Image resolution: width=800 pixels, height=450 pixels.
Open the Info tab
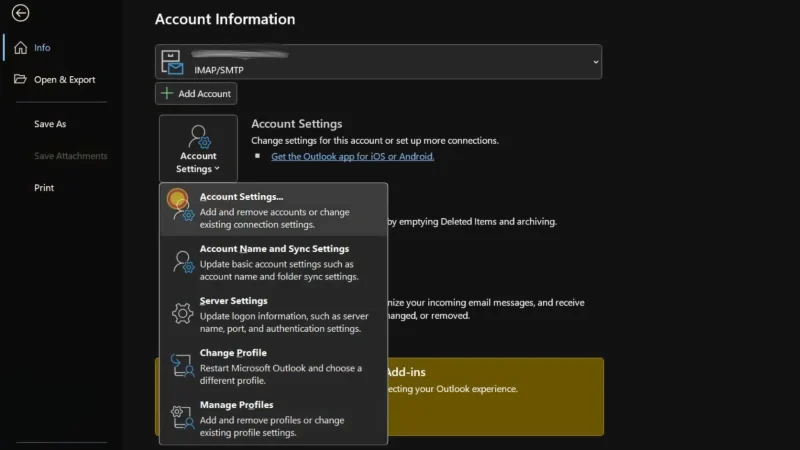pyautogui.click(x=42, y=47)
